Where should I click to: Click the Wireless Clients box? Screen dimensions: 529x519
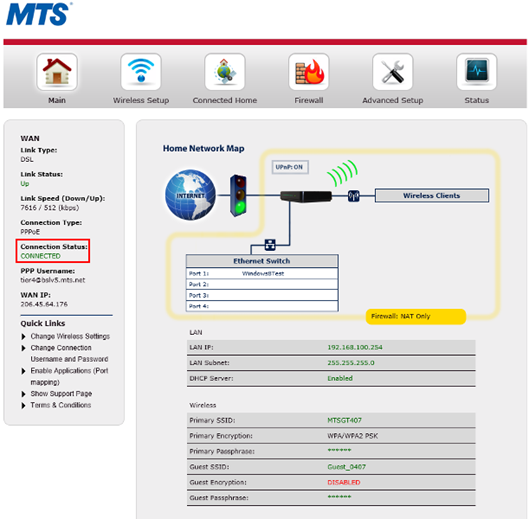tap(432, 196)
